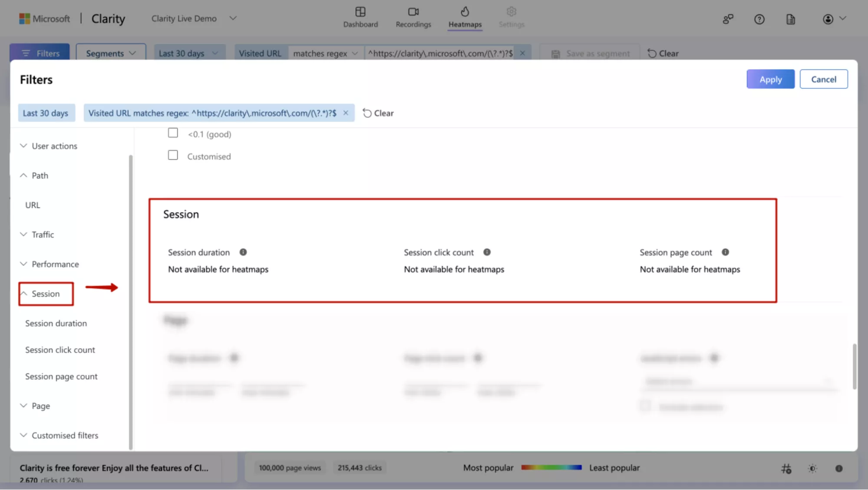Click the heatmap brightness icon at bottom
The height and width of the screenshot is (490, 868).
[x=812, y=468]
